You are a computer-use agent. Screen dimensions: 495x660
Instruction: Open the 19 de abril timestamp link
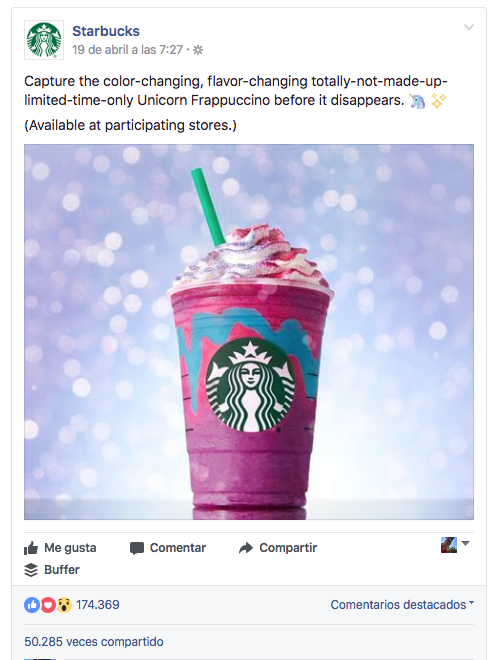coord(127,50)
